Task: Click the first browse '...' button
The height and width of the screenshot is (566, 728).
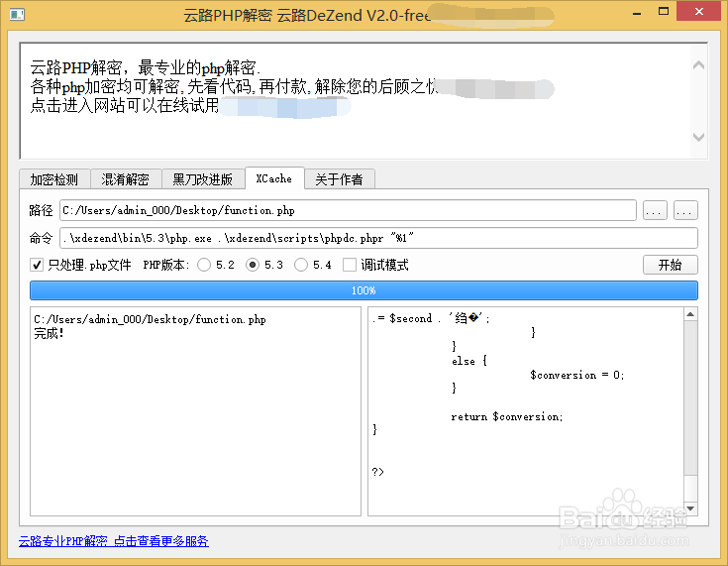Action: pyautogui.click(x=655, y=210)
